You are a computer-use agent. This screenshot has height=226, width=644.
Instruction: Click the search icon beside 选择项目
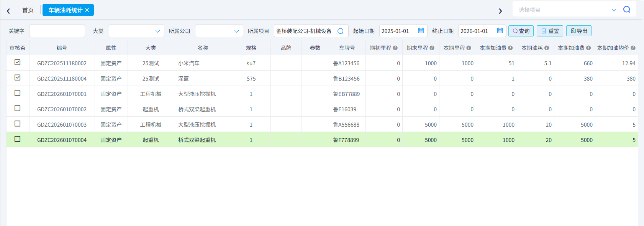626,10
